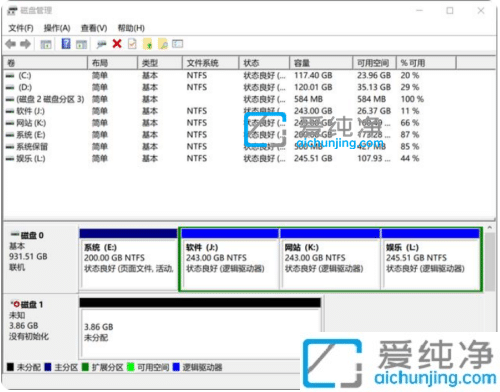Click the 磁盘 1 uninitialized disk icon
The image size is (500, 392).
coord(15,304)
